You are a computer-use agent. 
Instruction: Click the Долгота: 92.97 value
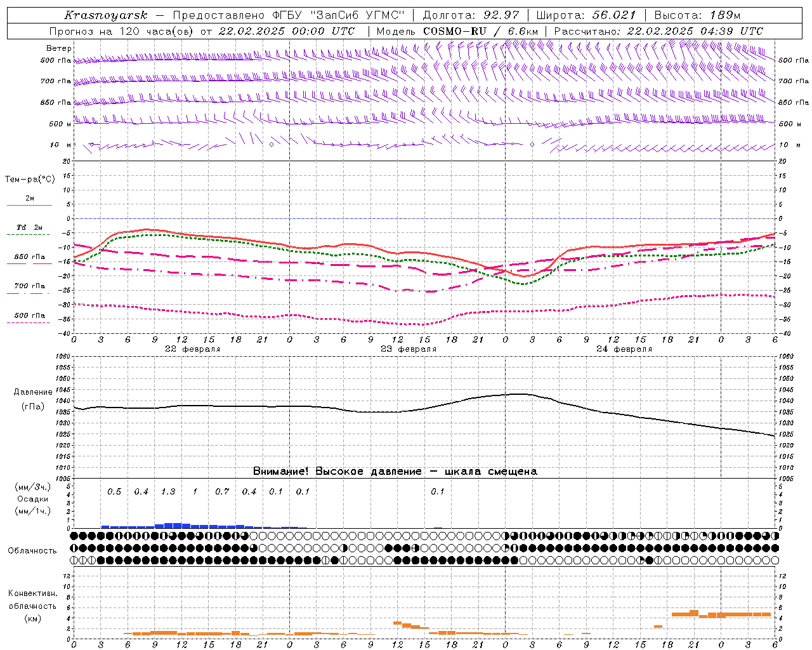click(471, 15)
